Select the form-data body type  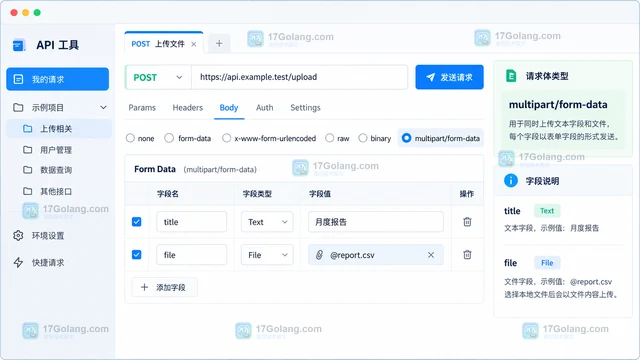pyautogui.click(x=169, y=138)
